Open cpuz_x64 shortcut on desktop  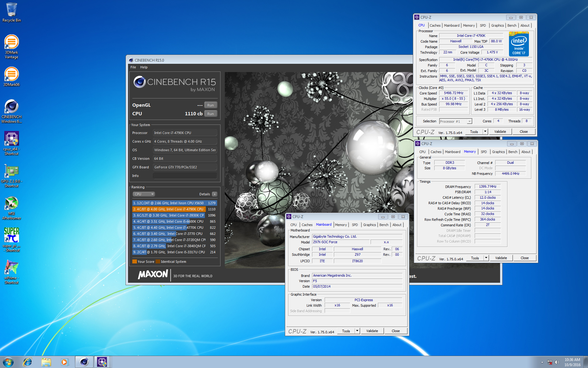coord(12,143)
